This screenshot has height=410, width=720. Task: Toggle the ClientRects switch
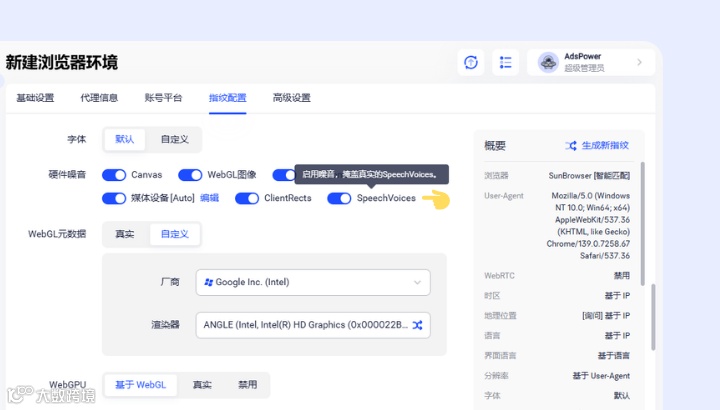click(247, 198)
